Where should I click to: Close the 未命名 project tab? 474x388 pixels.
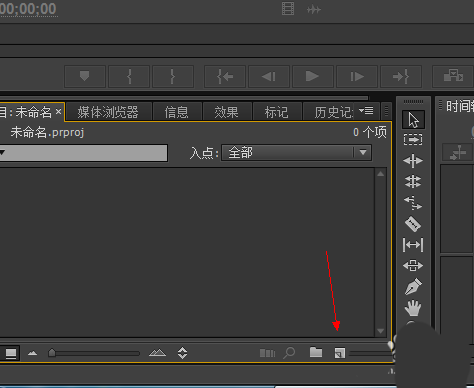(58, 111)
